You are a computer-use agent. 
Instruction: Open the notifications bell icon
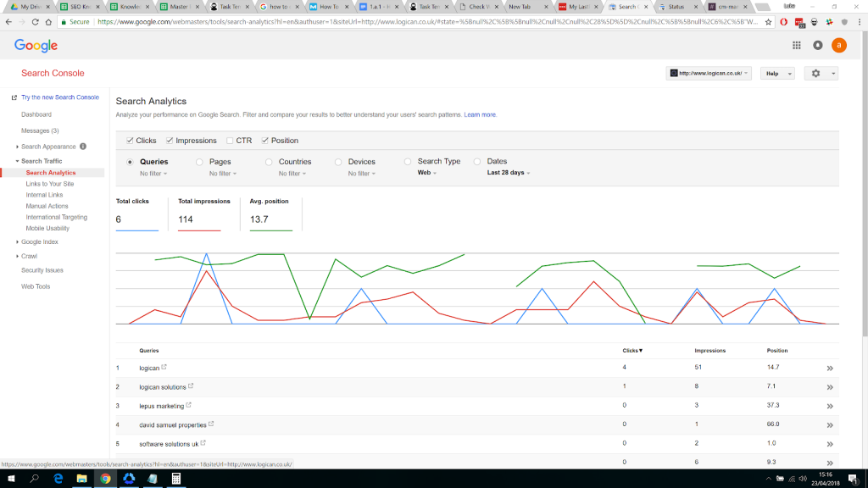818,46
